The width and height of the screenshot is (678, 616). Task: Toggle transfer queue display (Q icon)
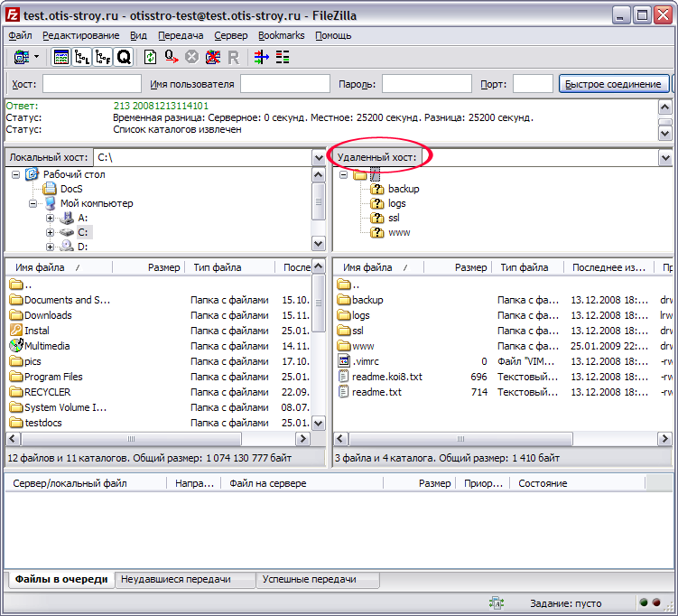pyautogui.click(x=124, y=57)
